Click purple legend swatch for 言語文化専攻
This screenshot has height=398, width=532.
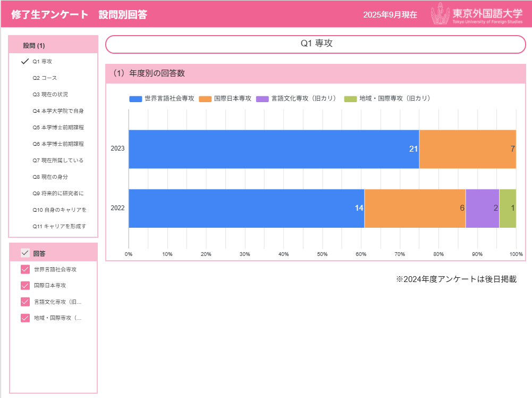263,99
